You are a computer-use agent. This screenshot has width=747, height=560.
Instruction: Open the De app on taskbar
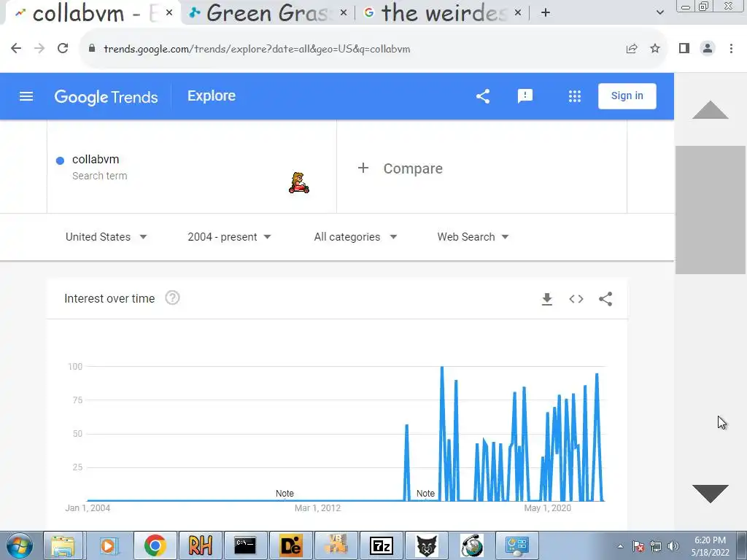point(290,545)
